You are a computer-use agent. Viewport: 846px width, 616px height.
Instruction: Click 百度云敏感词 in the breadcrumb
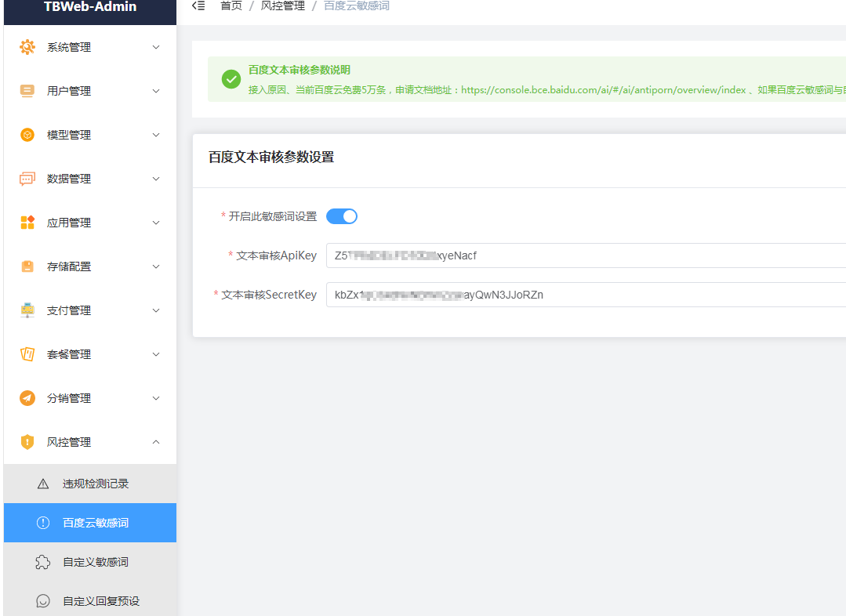pos(357,6)
